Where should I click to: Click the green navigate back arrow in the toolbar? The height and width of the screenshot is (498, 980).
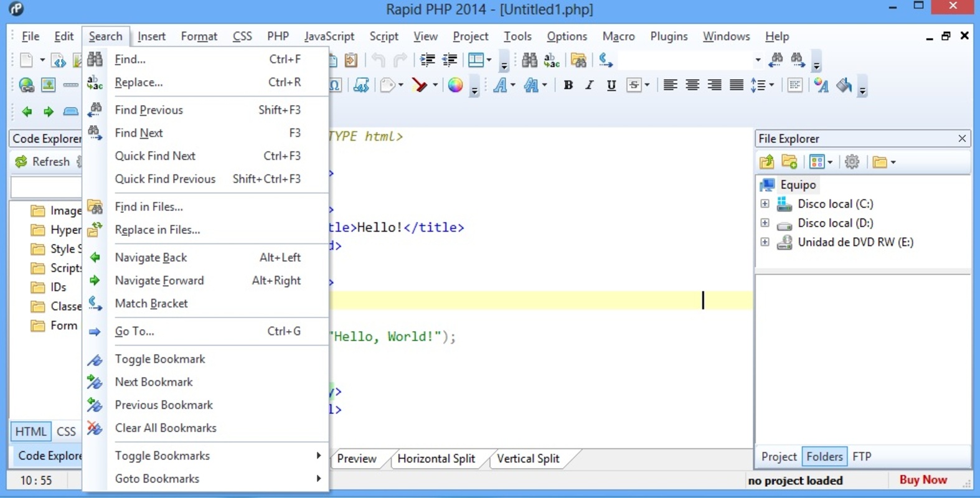27,112
